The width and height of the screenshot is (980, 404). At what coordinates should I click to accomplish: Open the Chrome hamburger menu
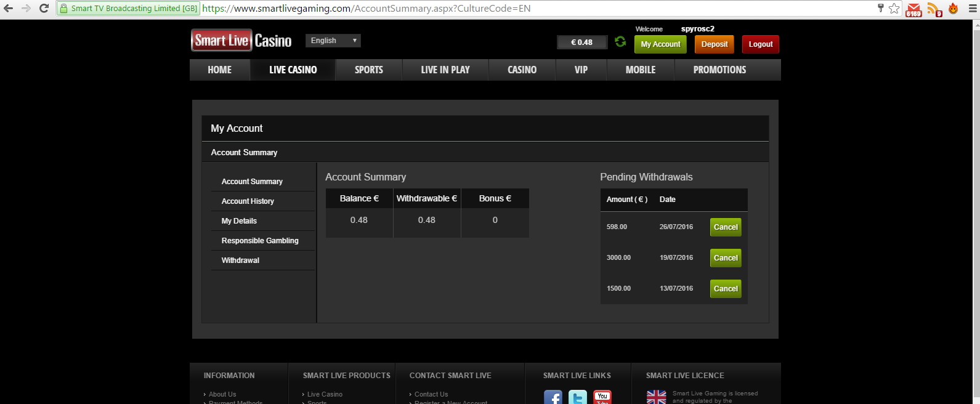tap(973, 9)
